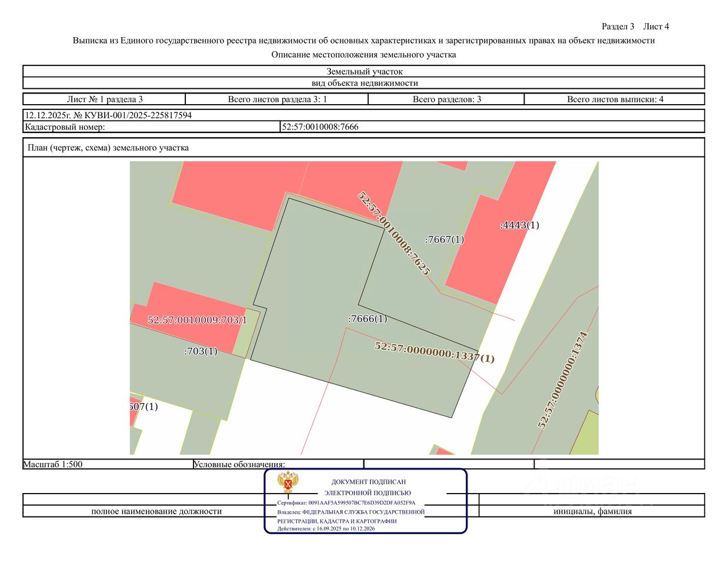This screenshot has height=563, width=728.
Task: Click the 'Условные обозначения:' legend label
Action: [239, 464]
